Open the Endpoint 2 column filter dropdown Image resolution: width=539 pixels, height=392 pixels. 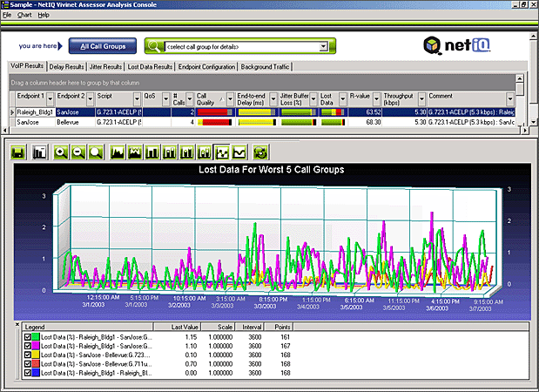90,99
